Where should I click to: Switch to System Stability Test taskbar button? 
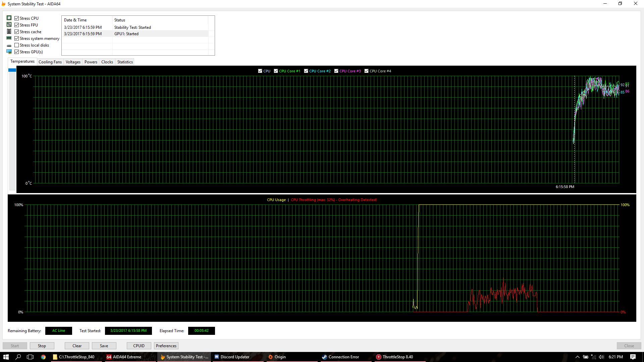point(184,357)
